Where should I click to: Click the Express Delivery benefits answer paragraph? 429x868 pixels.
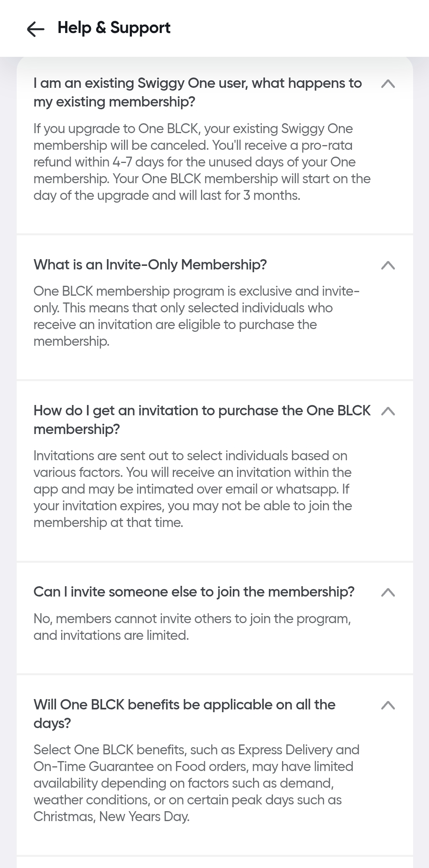[196, 783]
